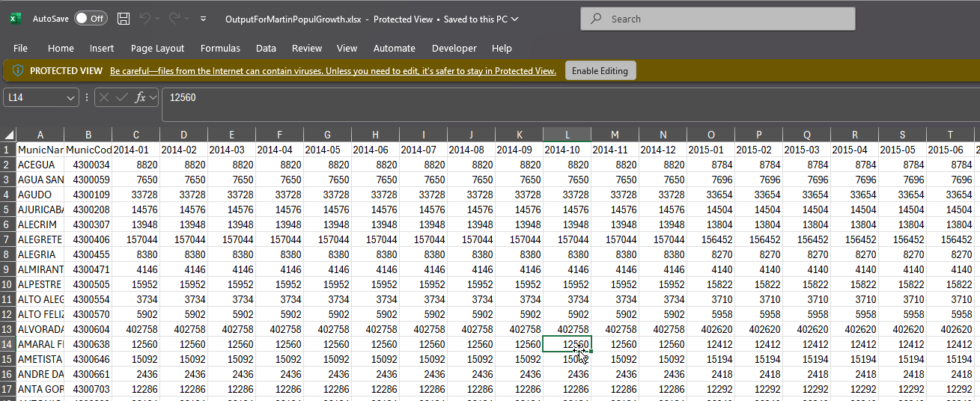Image resolution: width=980 pixels, height=401 pixels.
Task: Click the formula bar Enter checkmark icon
Action: [122, 97]
